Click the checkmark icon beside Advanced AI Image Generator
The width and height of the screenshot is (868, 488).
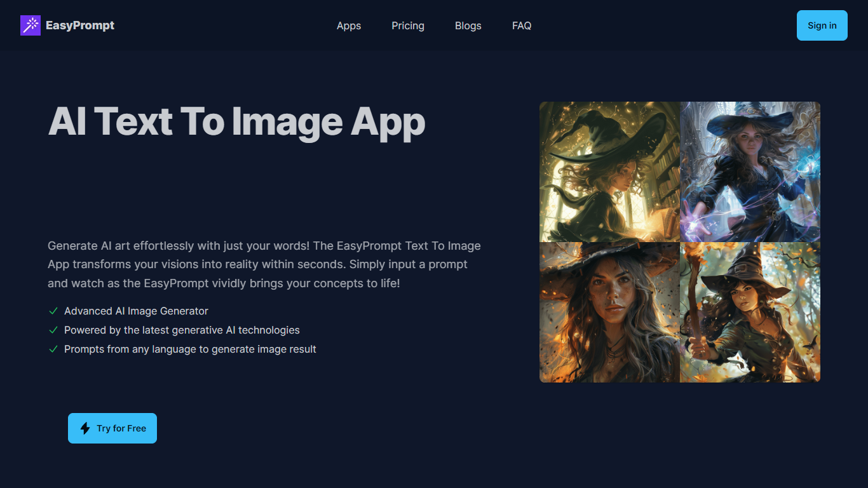pos(53,311)
